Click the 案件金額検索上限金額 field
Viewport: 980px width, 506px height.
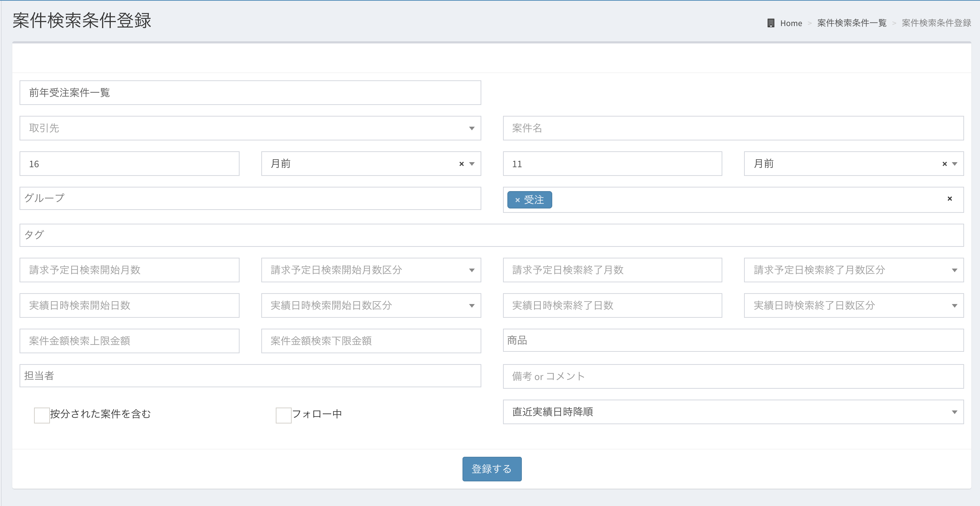click(129, 341)
